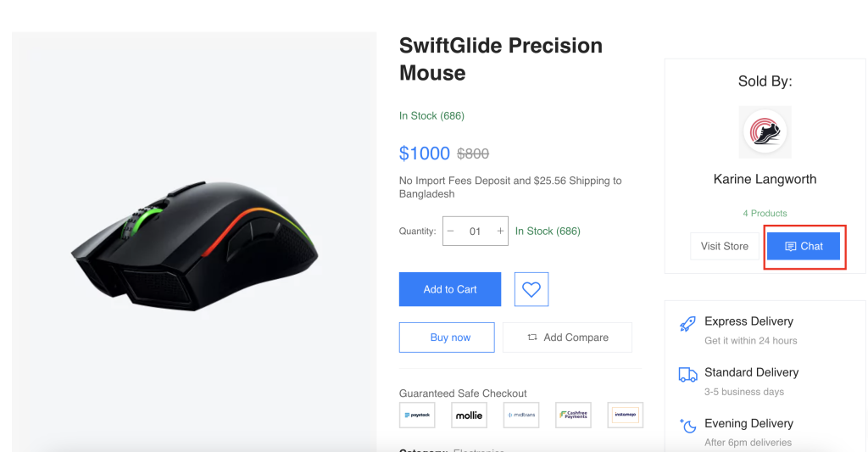Image resolution: width=868 pixels, height=452 pixels.
Task: Select the Mollie payment logo
Action: click(x=469, y=415)
